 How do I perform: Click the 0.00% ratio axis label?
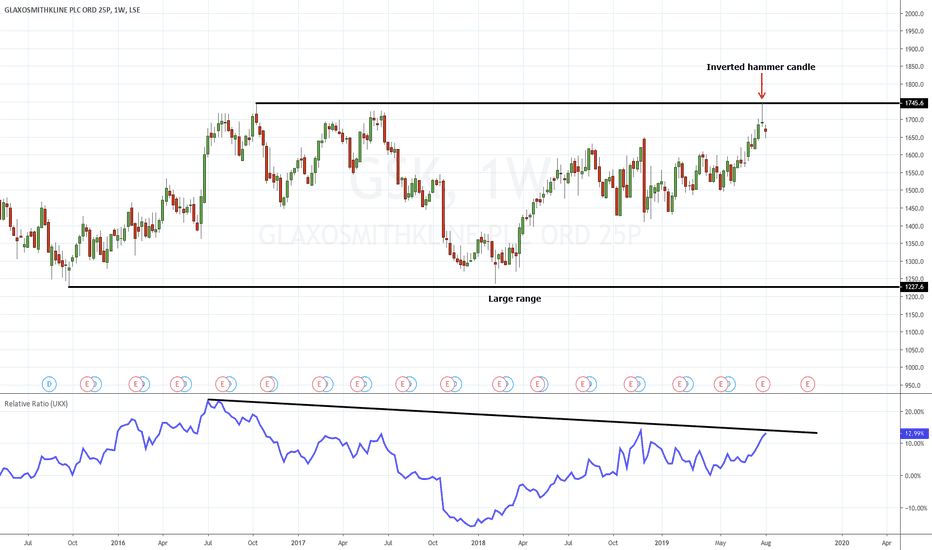[x=914, y=476]
